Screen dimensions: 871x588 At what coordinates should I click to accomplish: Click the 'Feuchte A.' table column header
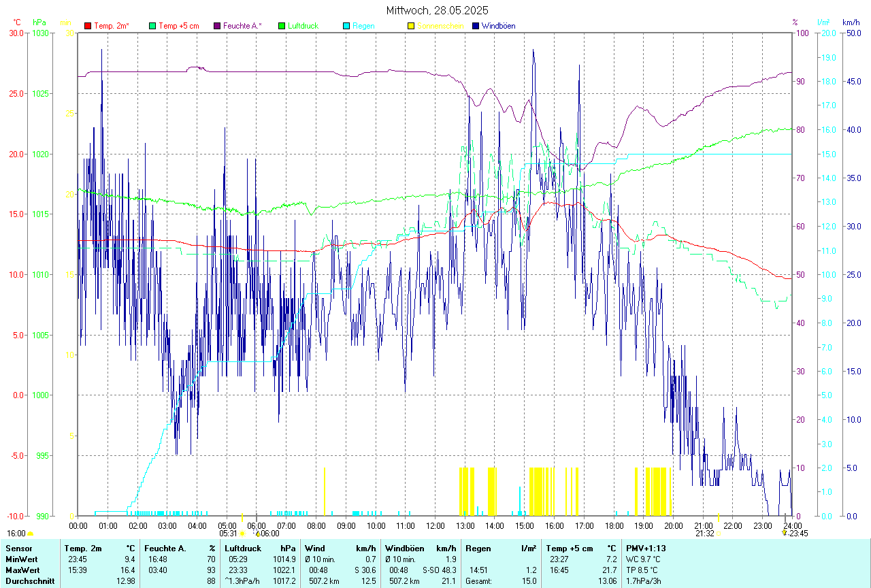pos(165,548)
